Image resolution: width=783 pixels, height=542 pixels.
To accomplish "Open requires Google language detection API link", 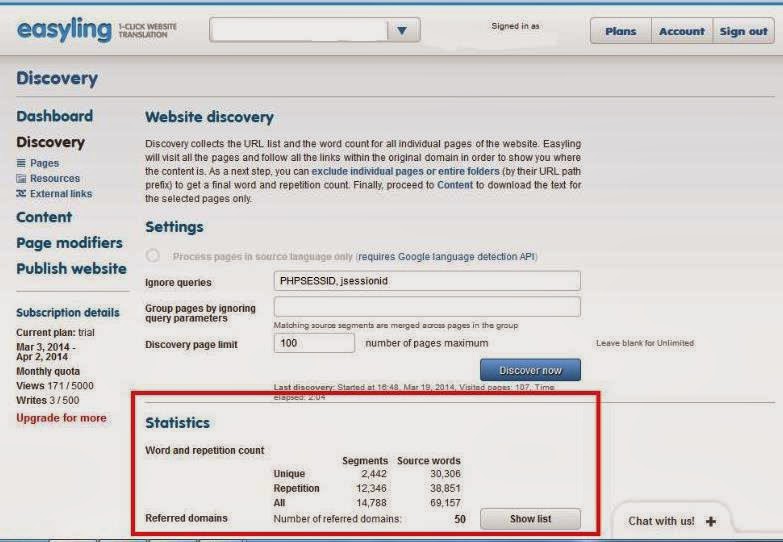I will click(x=446, y=256).
